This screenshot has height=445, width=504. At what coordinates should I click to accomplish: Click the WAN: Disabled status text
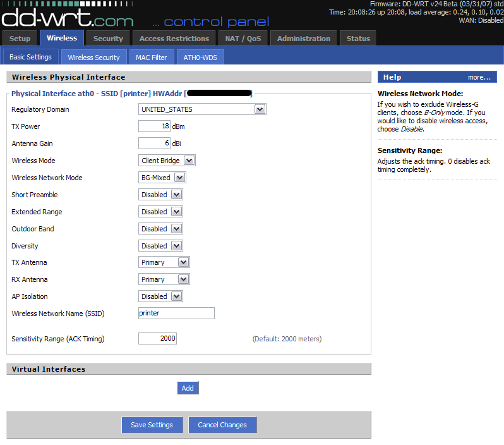(x=481, y=20)
